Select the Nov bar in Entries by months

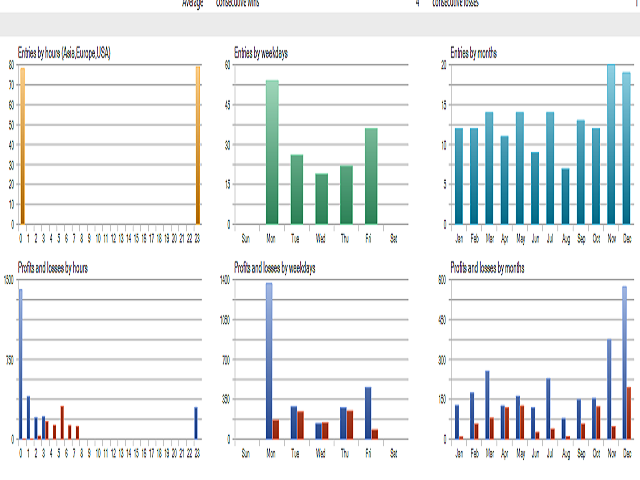point(611,144)
